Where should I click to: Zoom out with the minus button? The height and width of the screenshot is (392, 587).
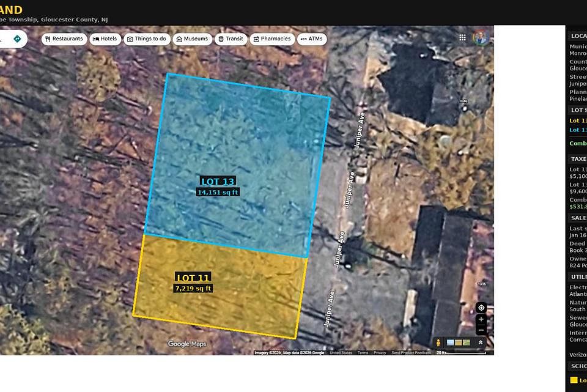tap(481, 330)
